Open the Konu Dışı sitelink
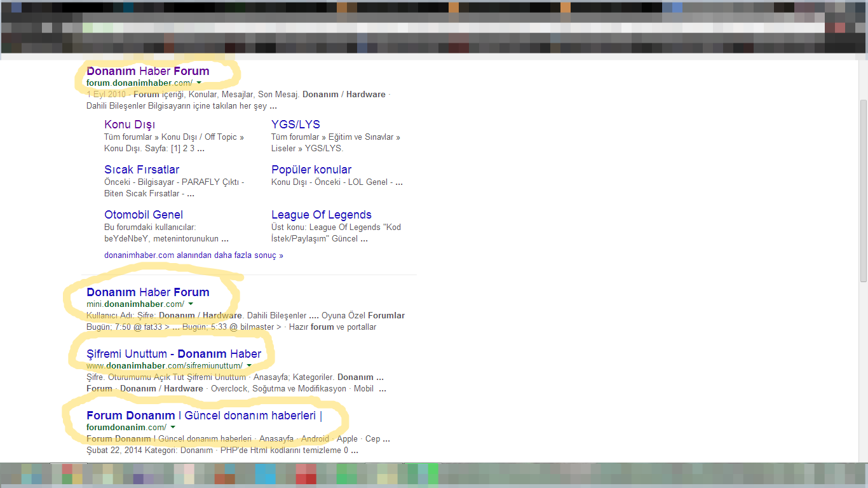This screenshot has width=868, height=488. pyautogui.click(x=130, y=125)
